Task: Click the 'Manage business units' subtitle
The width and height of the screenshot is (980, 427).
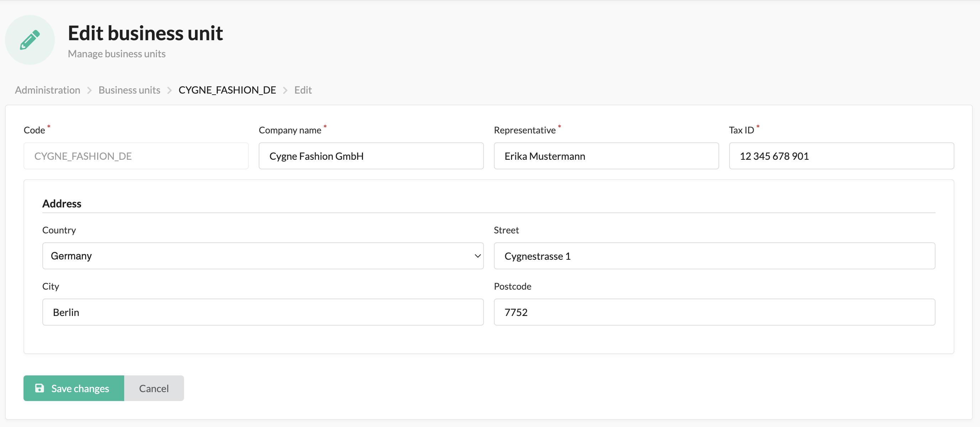Action: [x=116, y=54]
